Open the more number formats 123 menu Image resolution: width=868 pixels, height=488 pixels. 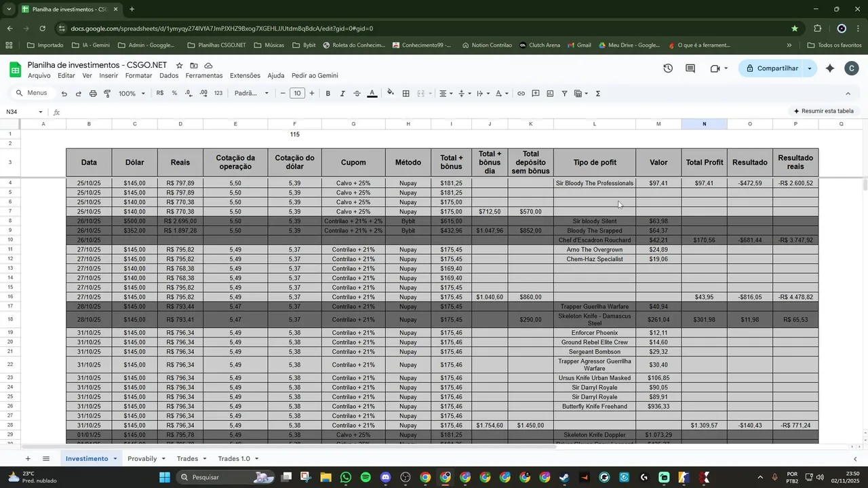click(x=218, y=94)
